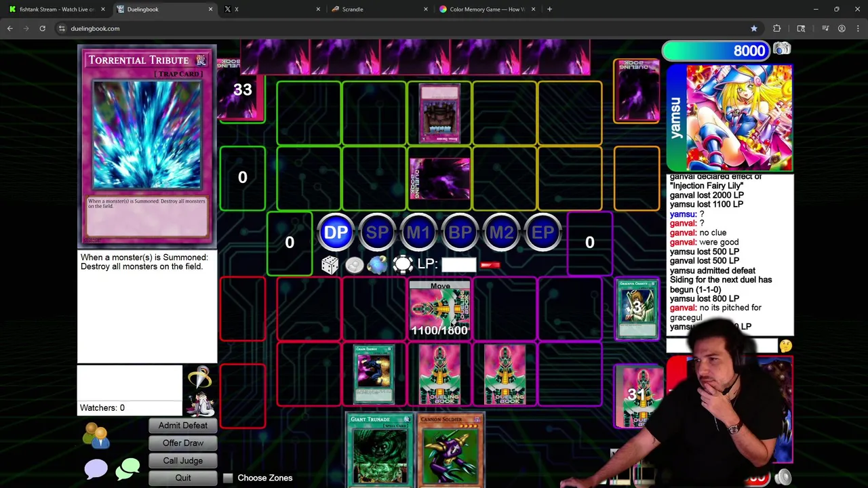Click the Quit button
The height and width of the screenshot is (488, 868).
pos(182,478)
